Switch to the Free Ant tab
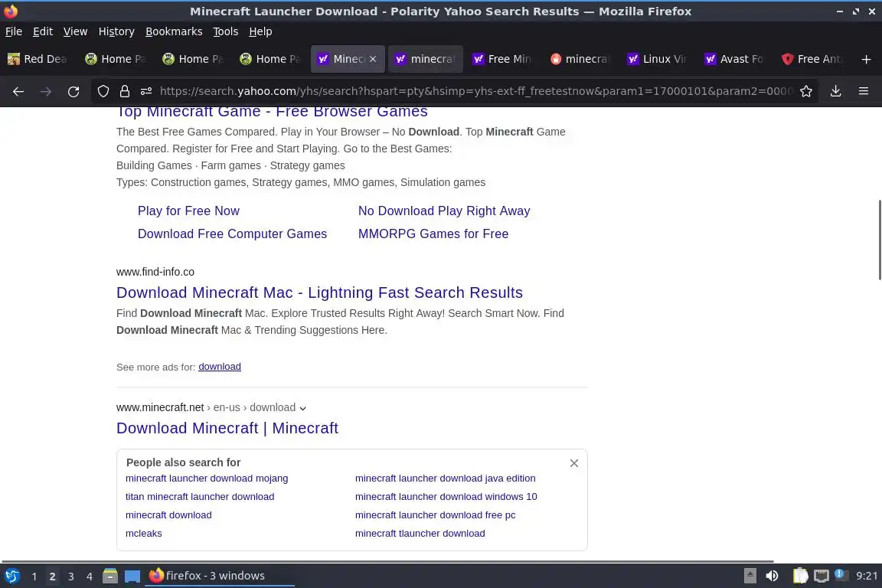 pos(812,59)
